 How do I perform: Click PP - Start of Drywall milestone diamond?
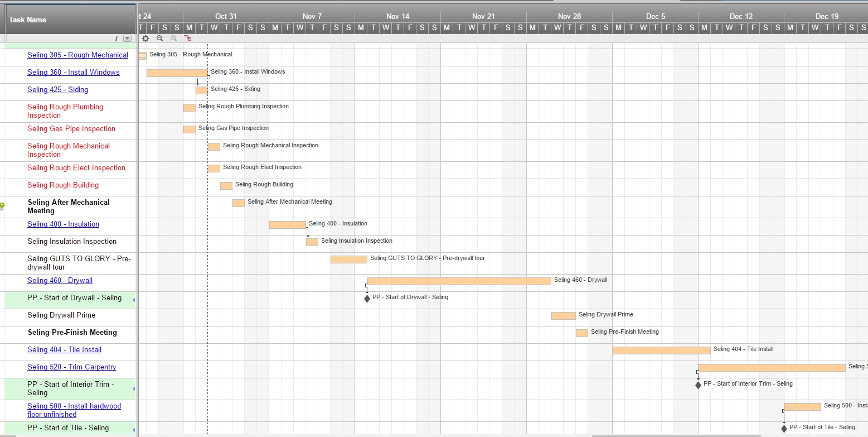click(367, 299)
